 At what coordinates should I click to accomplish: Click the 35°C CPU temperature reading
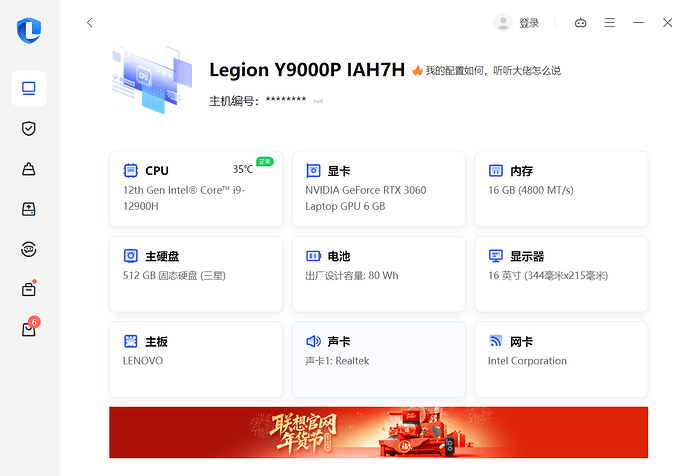point(243,169)
